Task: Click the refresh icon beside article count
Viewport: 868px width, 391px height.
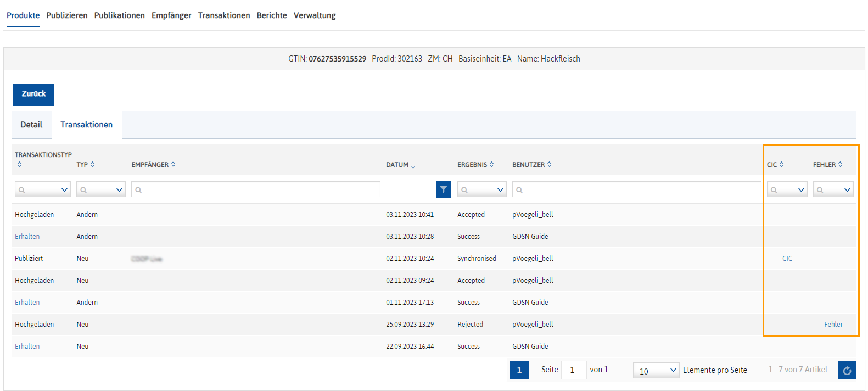Action: click(x=847, y=370)
